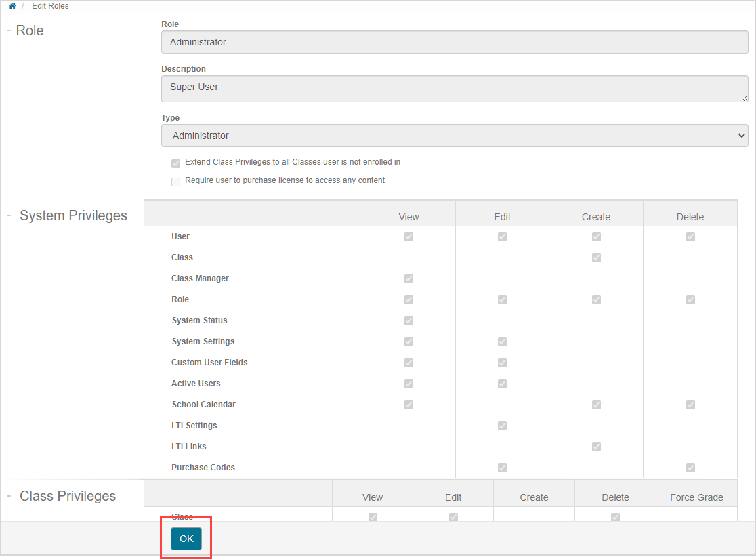Disable the Role Delete privilege
Viewport: 756px width, 559px height.
tap(690, 299)
